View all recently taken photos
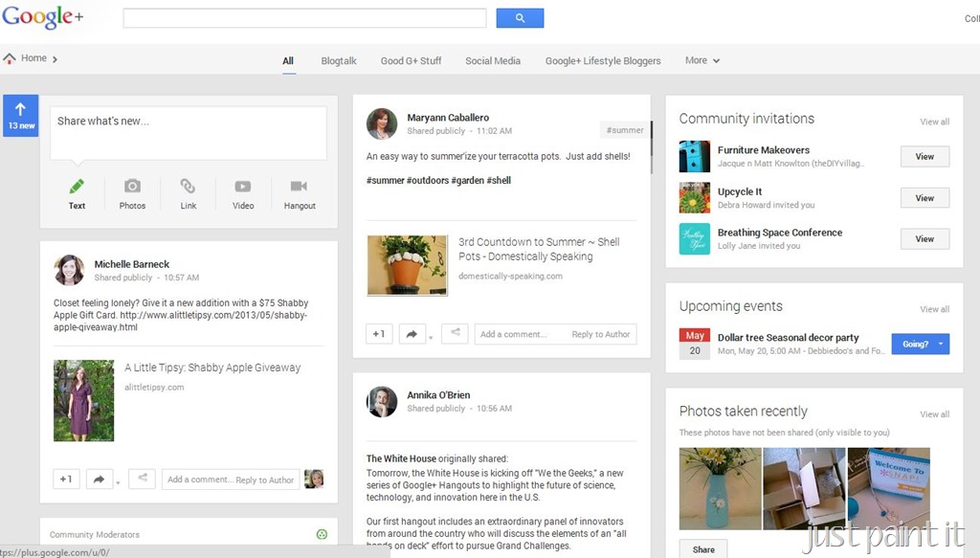Viewport: 980px width, 558px height. pyautogui.click(x=934, y=414)
